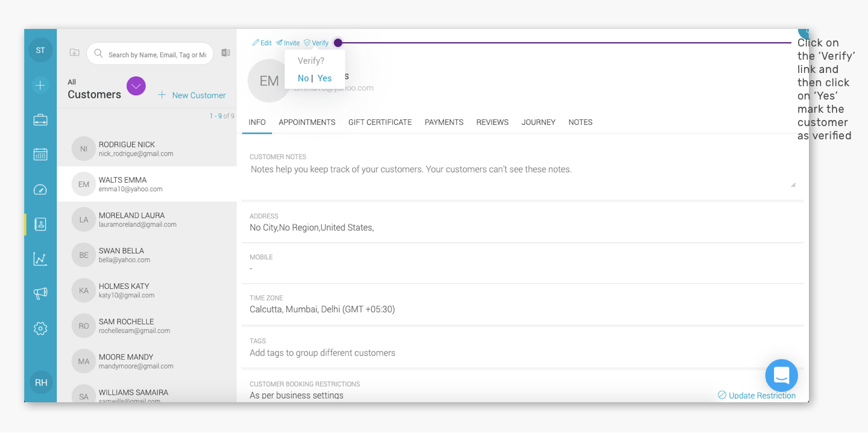Screen dimensions: 868x433
Task: Click the Edit link
Action: (262, 43)
